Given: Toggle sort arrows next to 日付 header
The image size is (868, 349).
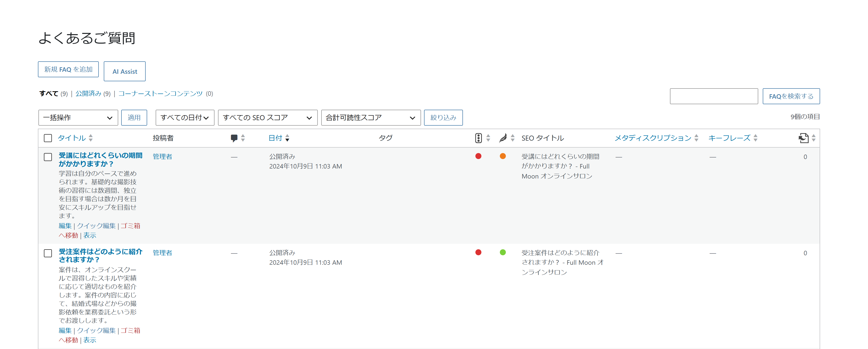Looking at the screenshot, I should click(x=287, y=138).
